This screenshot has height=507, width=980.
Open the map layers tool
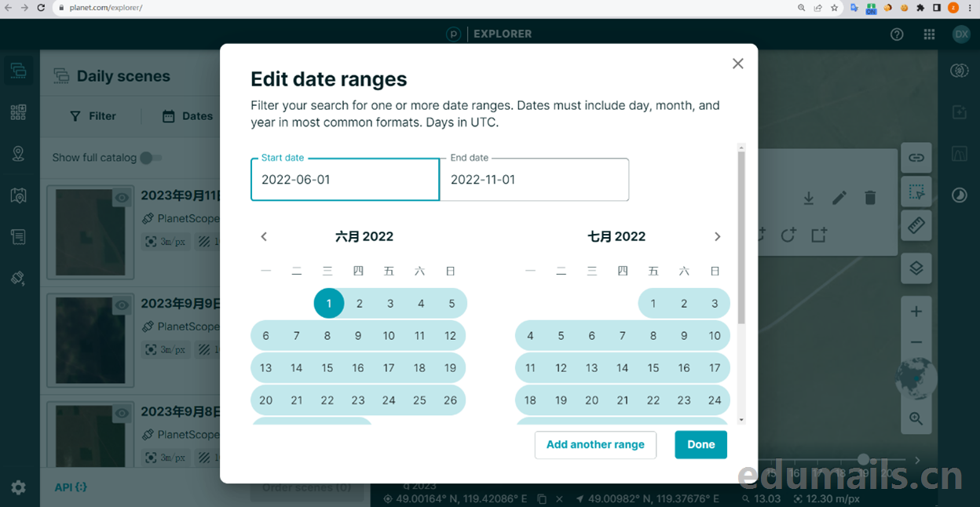tap(916, 268)
